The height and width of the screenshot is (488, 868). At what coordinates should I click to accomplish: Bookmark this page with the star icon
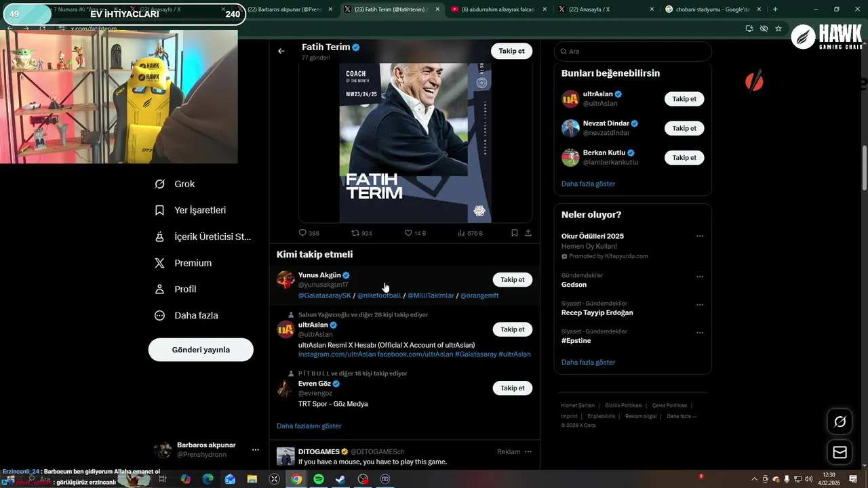click(x=778, y=28)
